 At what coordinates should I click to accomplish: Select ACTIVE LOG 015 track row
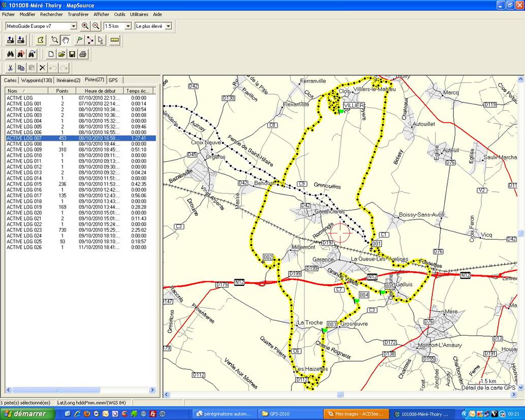click(81, 184)
